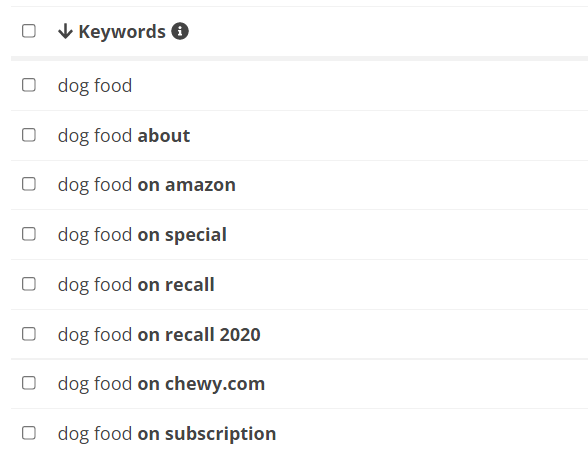Toggle the select-all checkbox in header
The height and width of the screenshot is (450, 588).
pyautogui.click(x=29, y=31)
